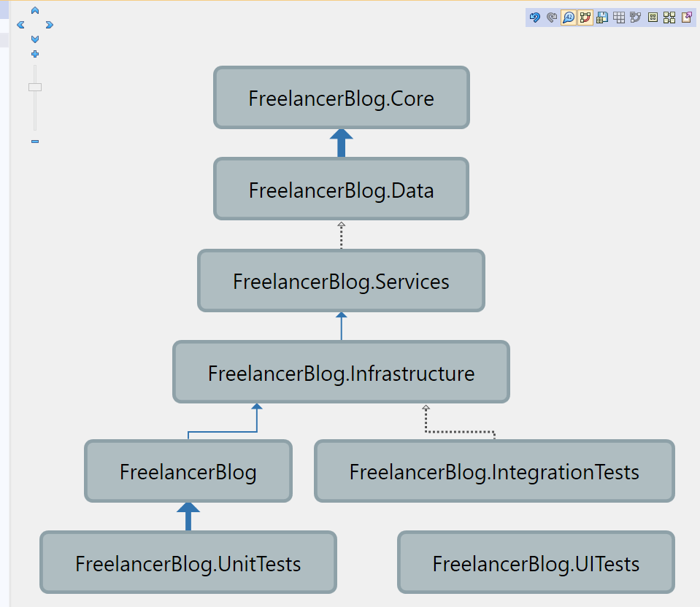This screenshot has height=607, width=700.
Task: Click the four connected boxes layout icon
Action: pos(669,18)
